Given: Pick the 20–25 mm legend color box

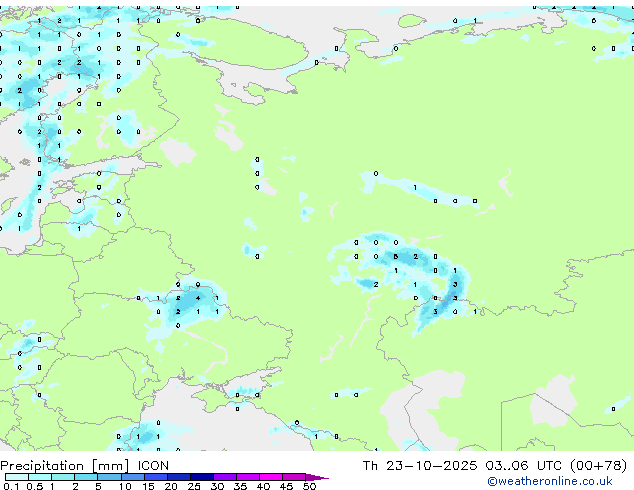Looking at the screenshot, I should pyautogui.click(x=179, y=477).
